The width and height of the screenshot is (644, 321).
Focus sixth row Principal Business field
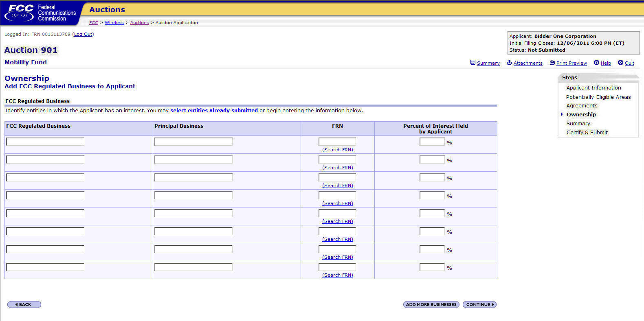pos(193,231)
